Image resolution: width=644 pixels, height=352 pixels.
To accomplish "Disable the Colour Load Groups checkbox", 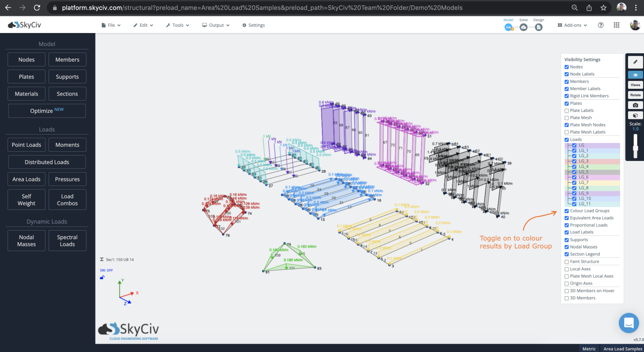I will [x=566, y=211].
